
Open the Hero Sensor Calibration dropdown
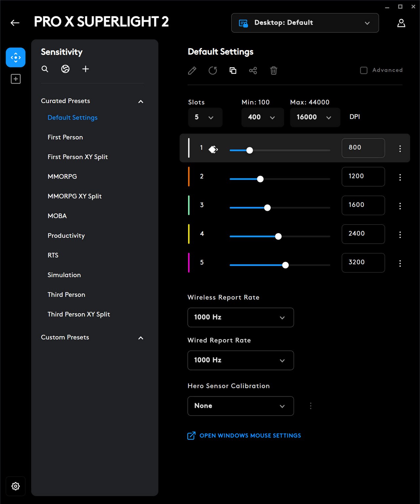click(x=241, y=406)
